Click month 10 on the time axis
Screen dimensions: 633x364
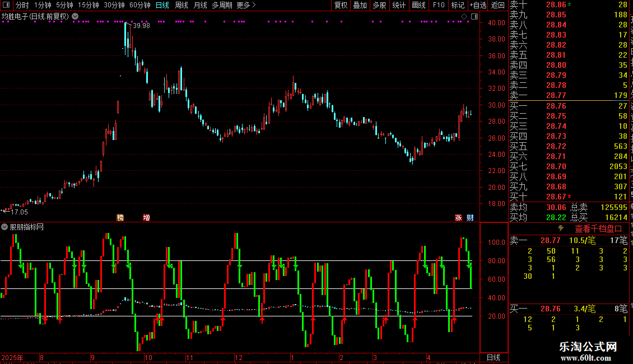148,357
